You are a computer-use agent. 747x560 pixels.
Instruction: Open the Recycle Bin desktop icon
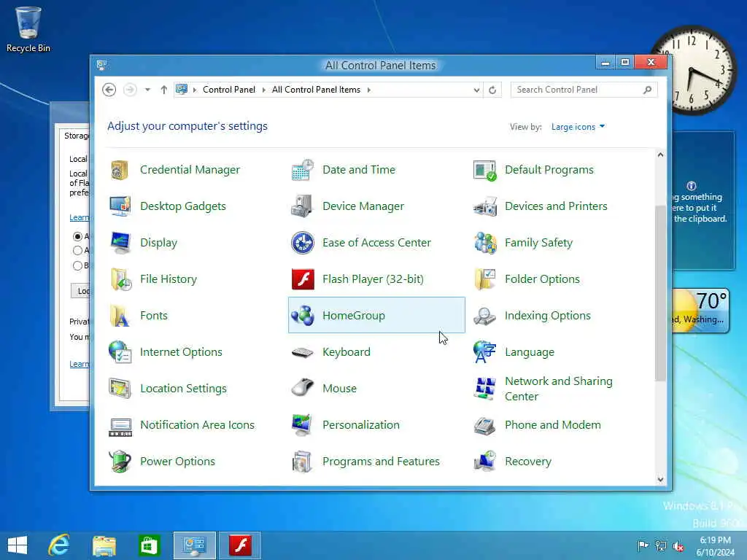point(28,29)
